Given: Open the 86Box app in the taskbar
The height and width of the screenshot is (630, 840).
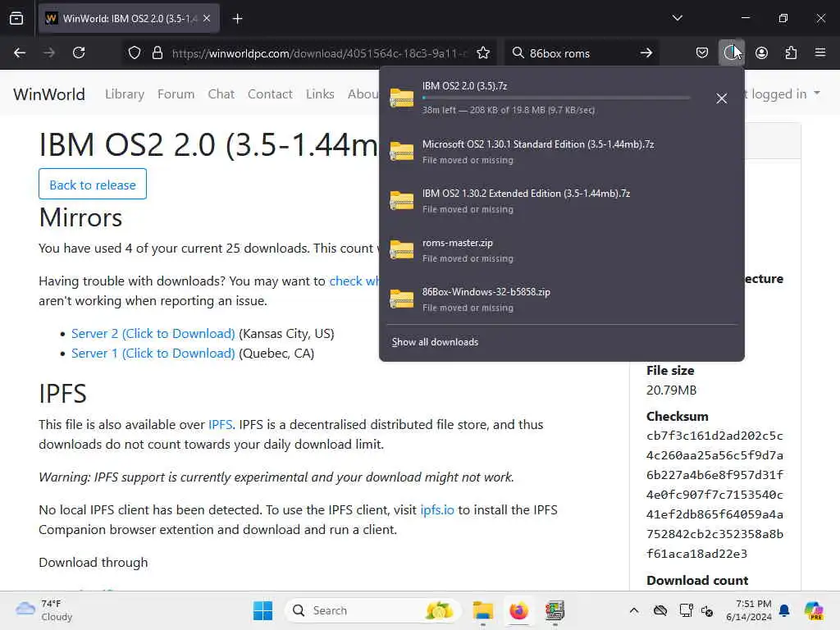Looking at the screenshot, I should click(555, 610).
